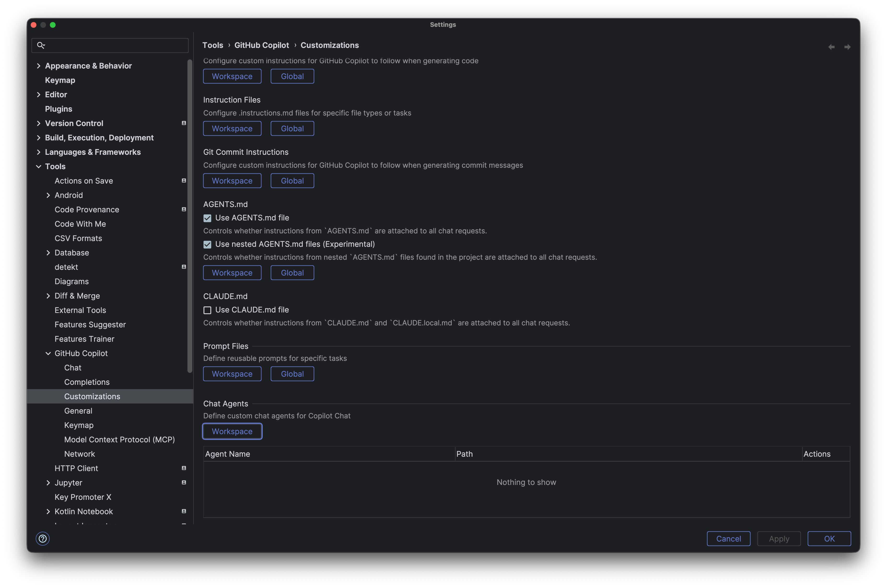Viewport: 887px width, 588px height.
Task: Expand the Diff & Merge node
Action: pyautogui.click(x=48, y=296)
